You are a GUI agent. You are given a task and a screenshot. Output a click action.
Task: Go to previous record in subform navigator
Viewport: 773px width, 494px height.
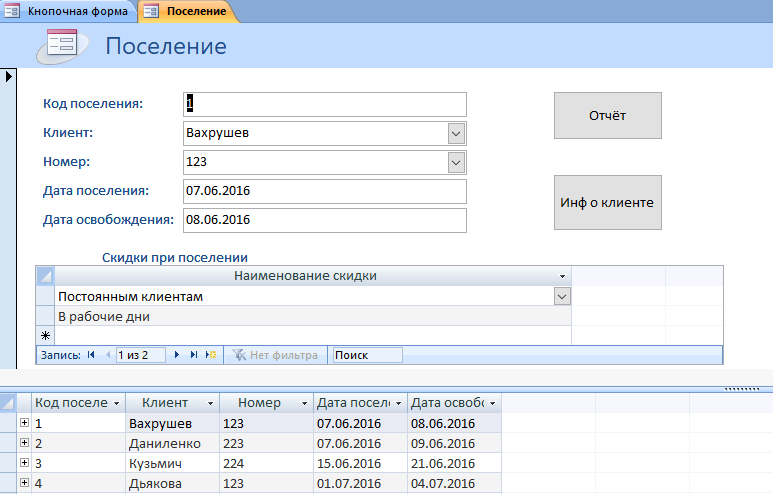point(107,355)
